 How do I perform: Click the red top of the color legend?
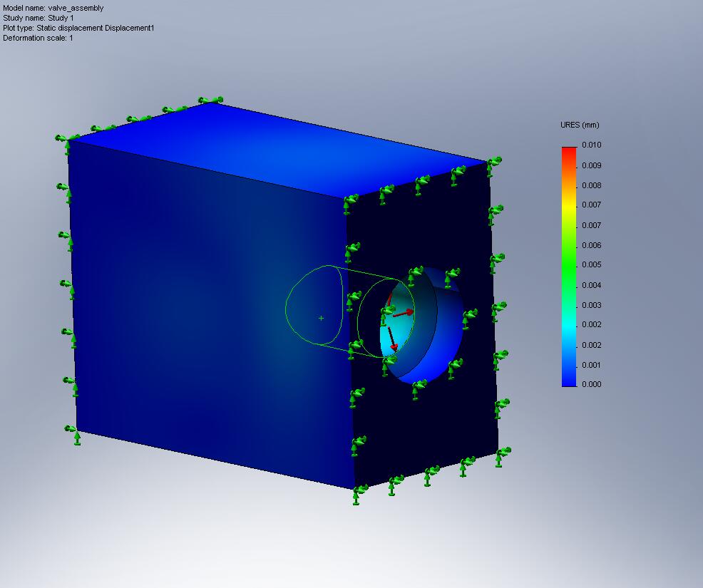click(x=568, y=150)
